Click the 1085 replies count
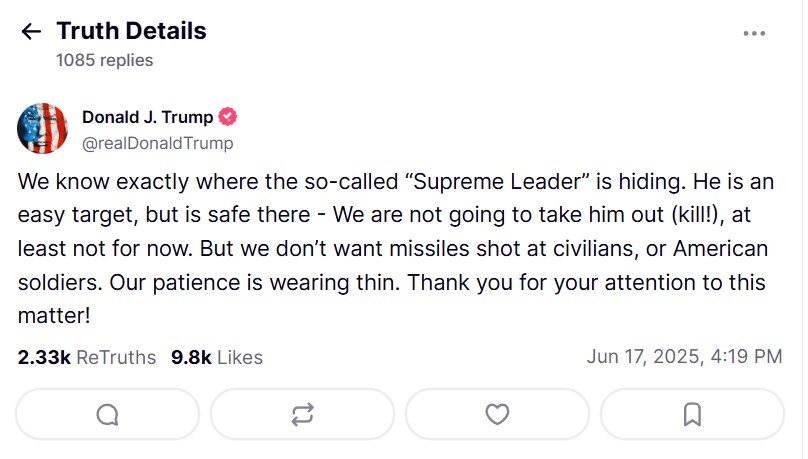This screenshot has height=459, width=808. coord(104,60)
